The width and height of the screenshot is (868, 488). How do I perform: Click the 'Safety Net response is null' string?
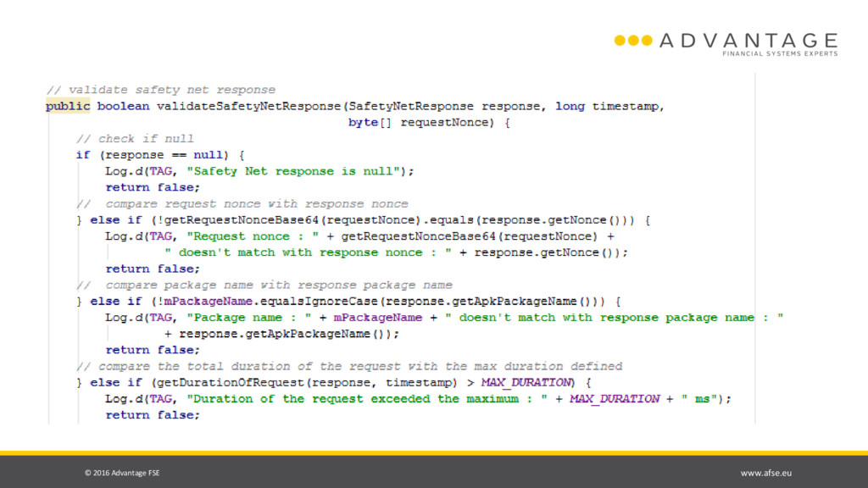[x=292, y=171]
